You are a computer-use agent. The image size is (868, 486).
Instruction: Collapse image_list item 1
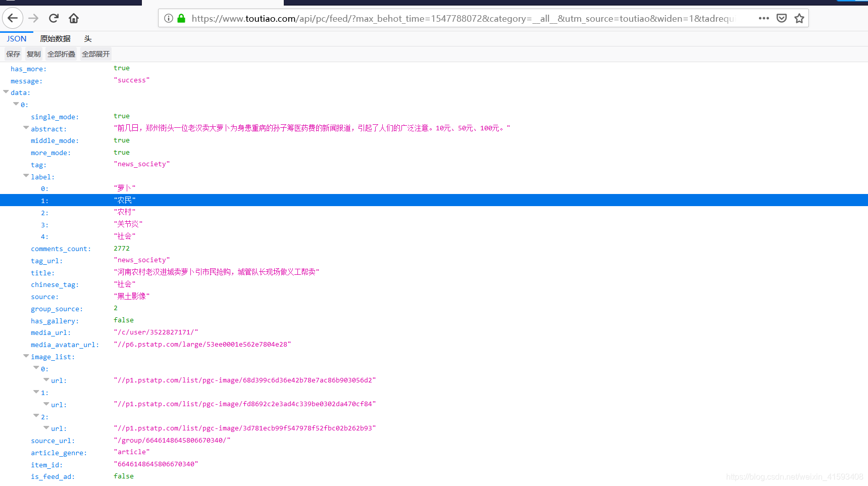click(x=36, y=392)
